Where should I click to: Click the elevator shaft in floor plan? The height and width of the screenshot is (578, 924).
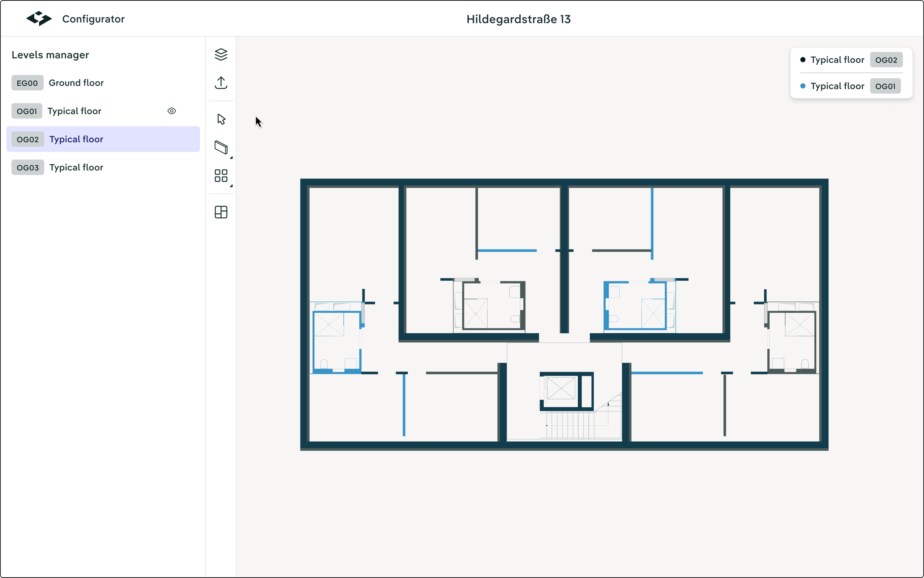click(x=561, y=388)
